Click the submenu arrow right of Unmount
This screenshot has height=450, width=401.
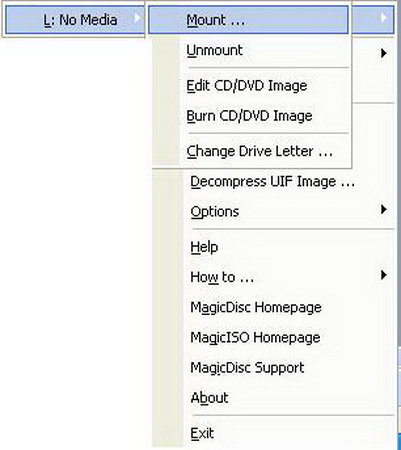(x=384, y=53)
